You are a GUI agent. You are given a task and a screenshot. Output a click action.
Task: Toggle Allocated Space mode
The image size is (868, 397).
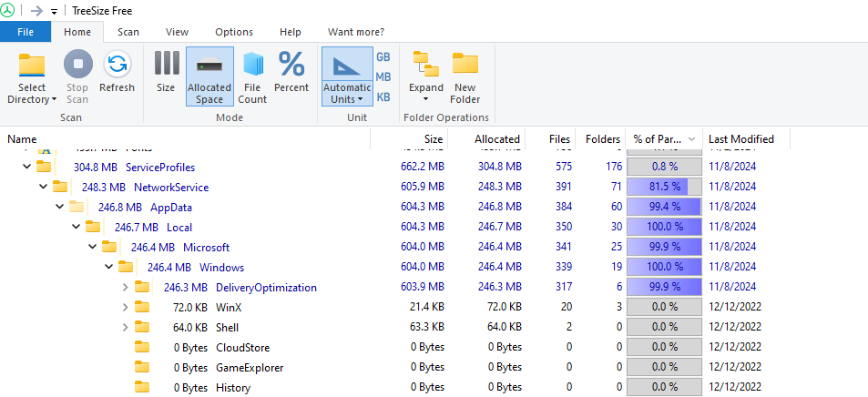[x=209, y=76]
